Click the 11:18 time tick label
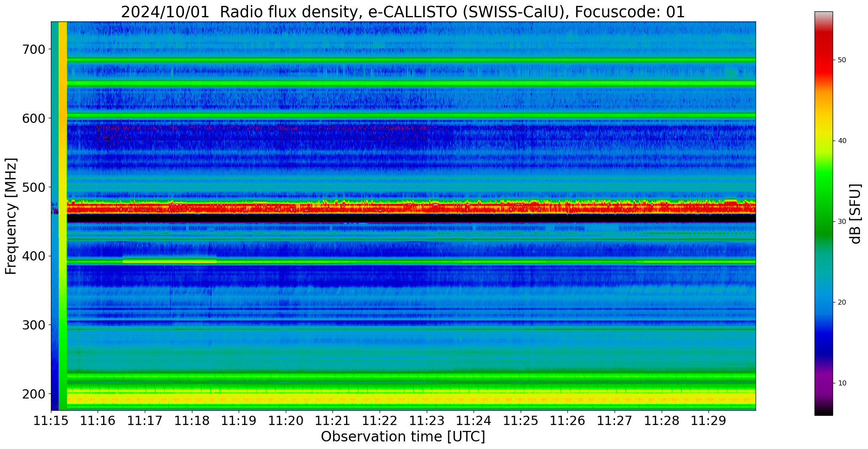Screen dimensions: 868x449 click(192, 421)
